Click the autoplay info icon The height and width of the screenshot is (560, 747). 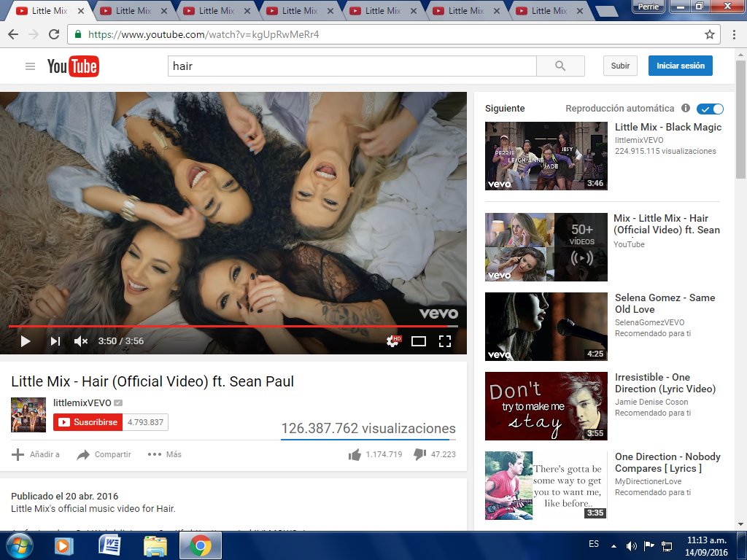(686, 108)
